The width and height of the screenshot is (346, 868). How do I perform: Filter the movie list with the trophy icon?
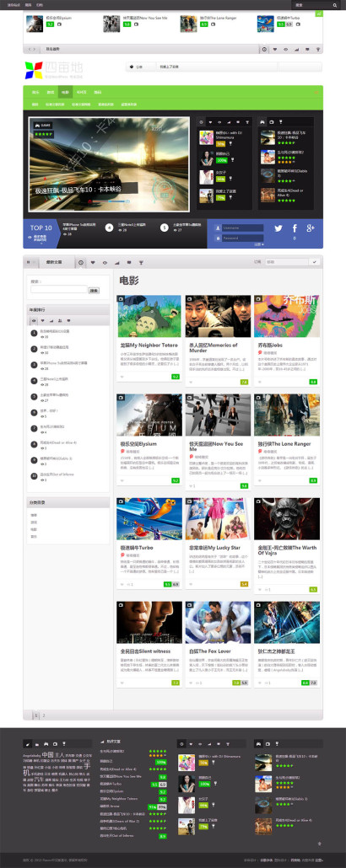tap(141, 262)
